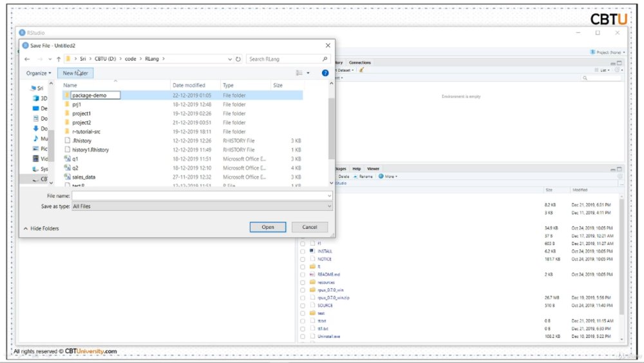The height and width of the screenshot is (363, 644).
Task: Check the box beside tt.txt
Action: click(303, 321)
